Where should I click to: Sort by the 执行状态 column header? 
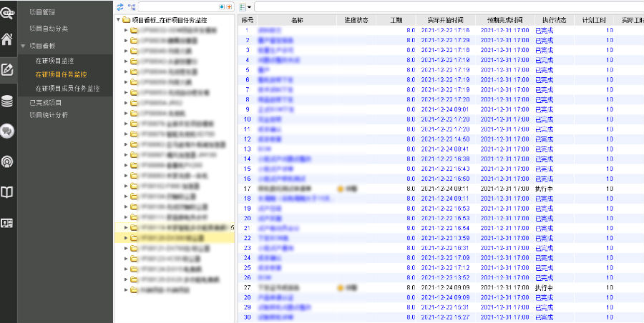(x=554, y=20)
